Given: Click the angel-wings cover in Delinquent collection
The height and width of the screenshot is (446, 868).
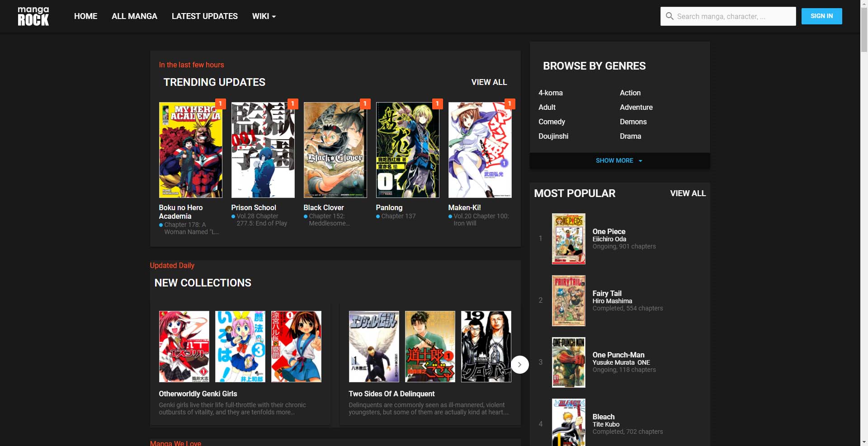Looking at the screenshot, I should click(x=374, y=347).
